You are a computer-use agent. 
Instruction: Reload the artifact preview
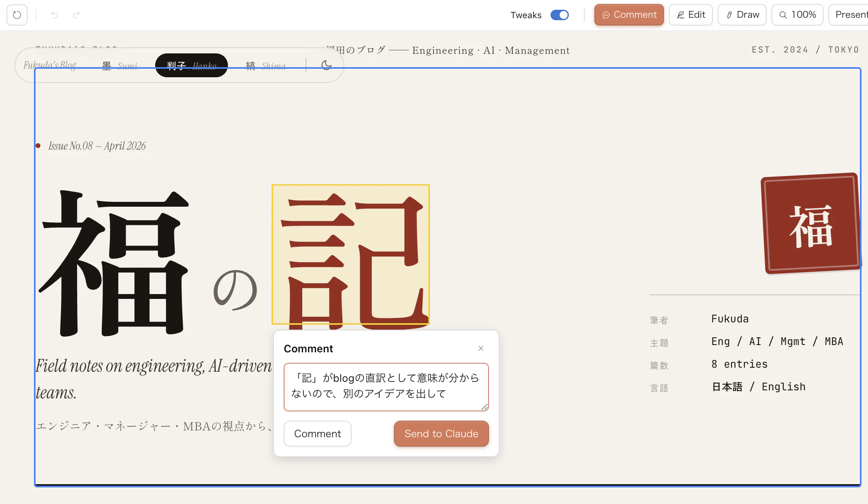pos(17,15)
